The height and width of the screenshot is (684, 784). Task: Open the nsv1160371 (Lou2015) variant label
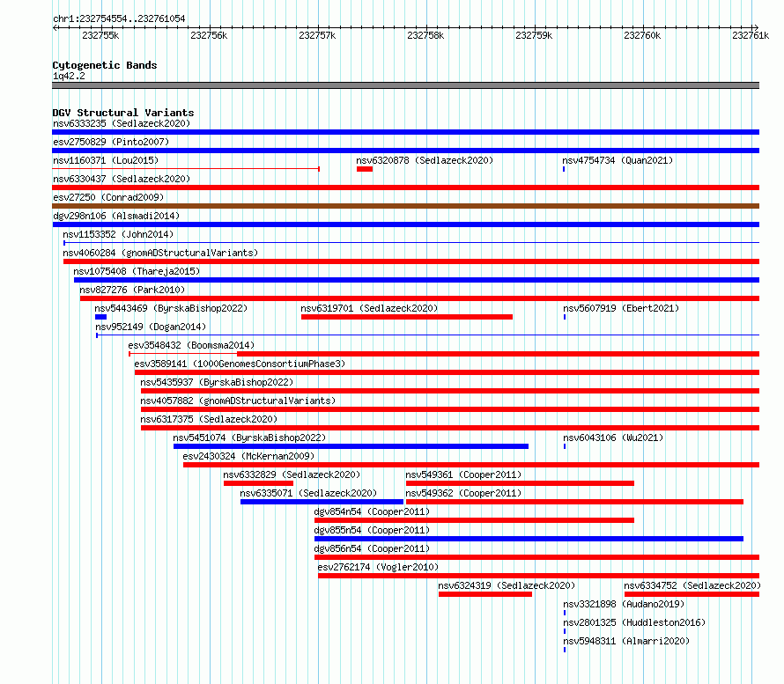(x=106, y=160)
